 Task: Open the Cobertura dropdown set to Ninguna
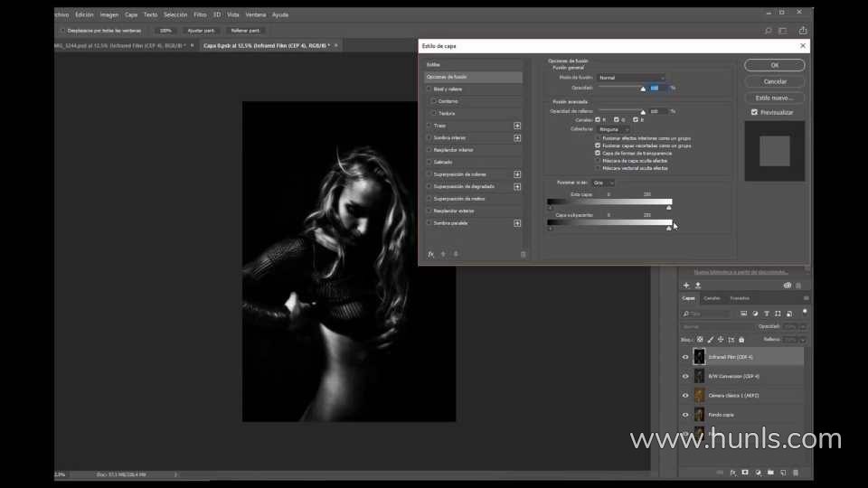click(x=613, y=129)
